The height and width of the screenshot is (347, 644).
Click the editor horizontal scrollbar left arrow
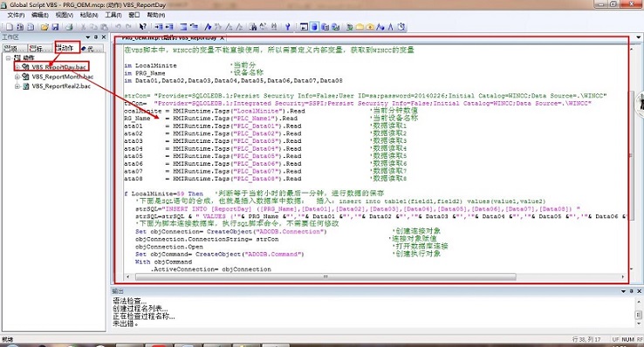[x=127, y=277]
